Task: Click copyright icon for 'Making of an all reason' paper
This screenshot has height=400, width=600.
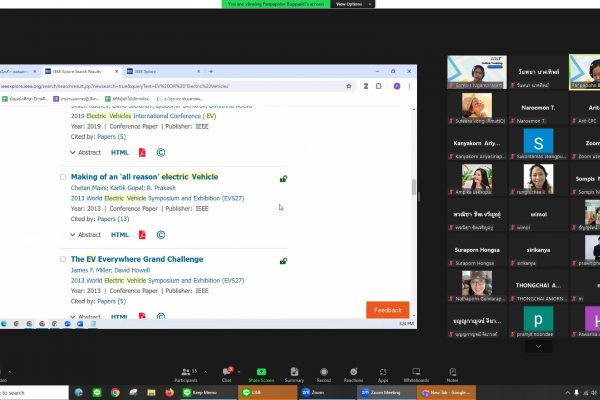Action: click(161, 235)
